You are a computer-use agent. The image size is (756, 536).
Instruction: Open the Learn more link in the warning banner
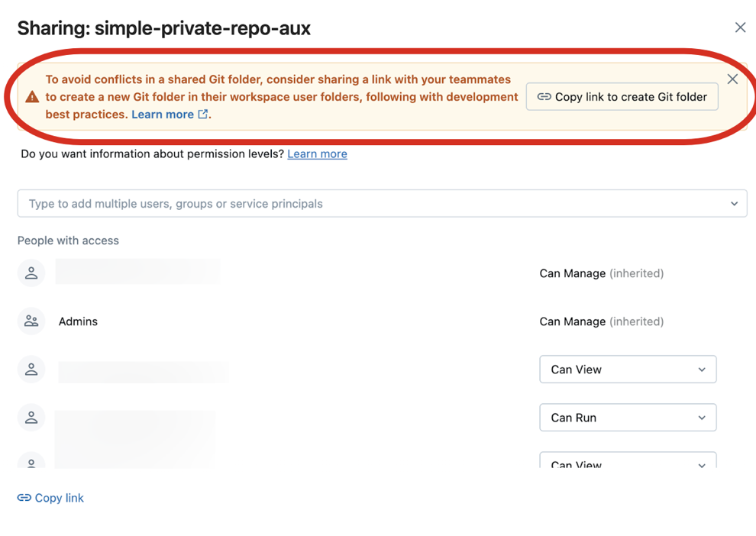coord(163,114)
